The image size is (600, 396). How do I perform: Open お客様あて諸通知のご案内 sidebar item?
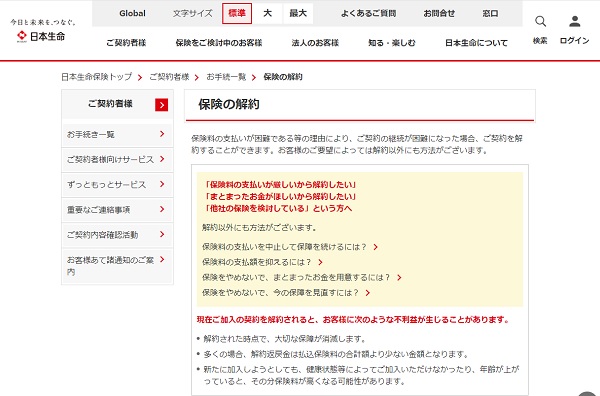(117, 266)
